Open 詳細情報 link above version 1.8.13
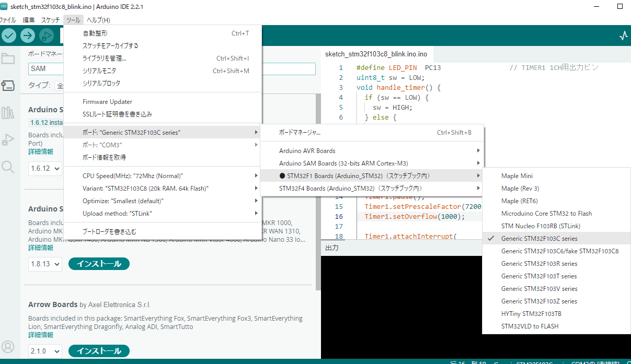Image resolution: width=631 pixels, height=364 pixels. pyautogui.click(x=41, y=248)
